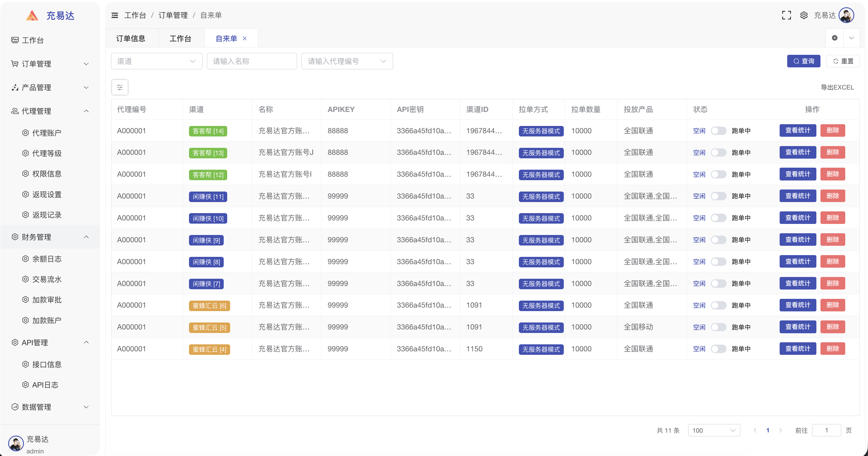Toggle the sidebar collapse hamburger icon
The image size is (868, 456).
(115, 15)
